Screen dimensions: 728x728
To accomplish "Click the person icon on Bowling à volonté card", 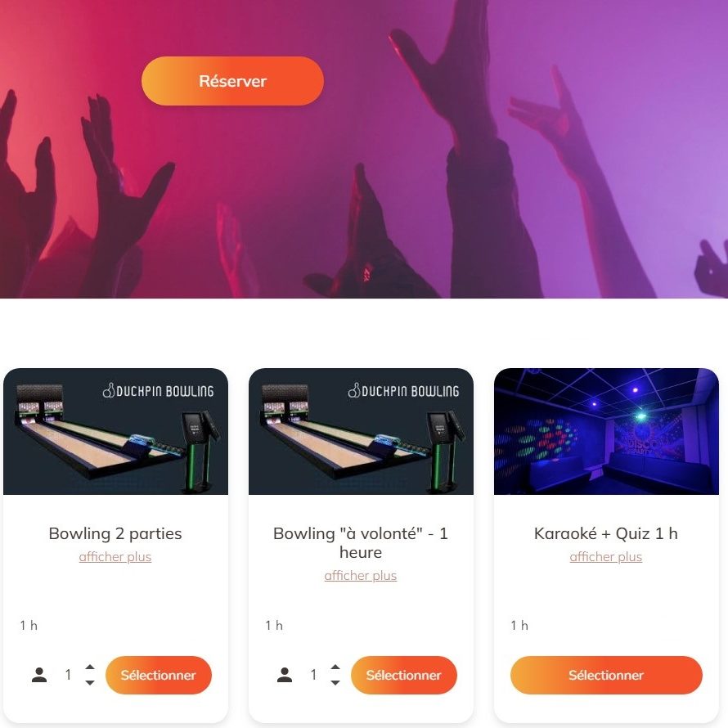I will [284, 675].
